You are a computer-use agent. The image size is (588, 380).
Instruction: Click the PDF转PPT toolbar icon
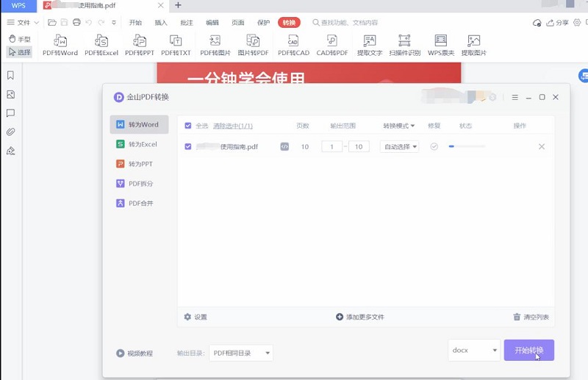[x=140, y=45]
